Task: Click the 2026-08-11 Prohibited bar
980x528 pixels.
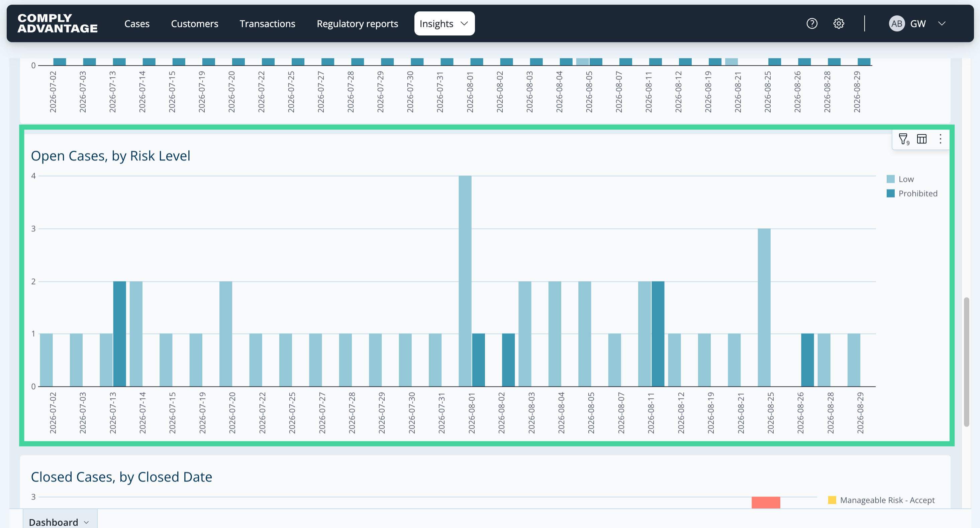Action: [x=658, y=334]
